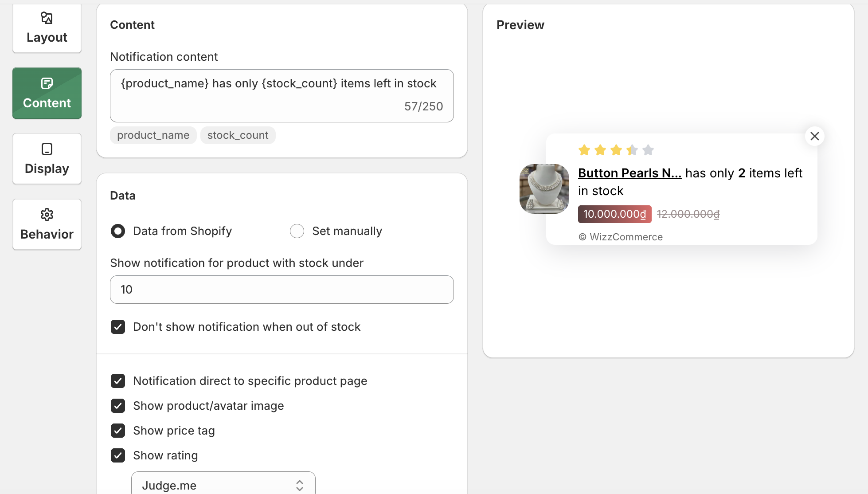Open the Judge.me rating source dropdown
868x494 pixels.
223,485
